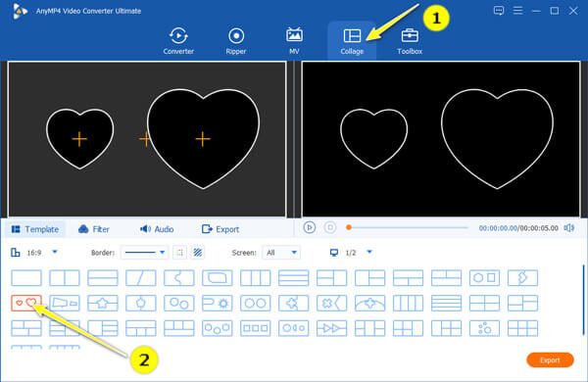The image size is (588, 382).
Task: Open the MV maker tab
Action: [294, 41]
